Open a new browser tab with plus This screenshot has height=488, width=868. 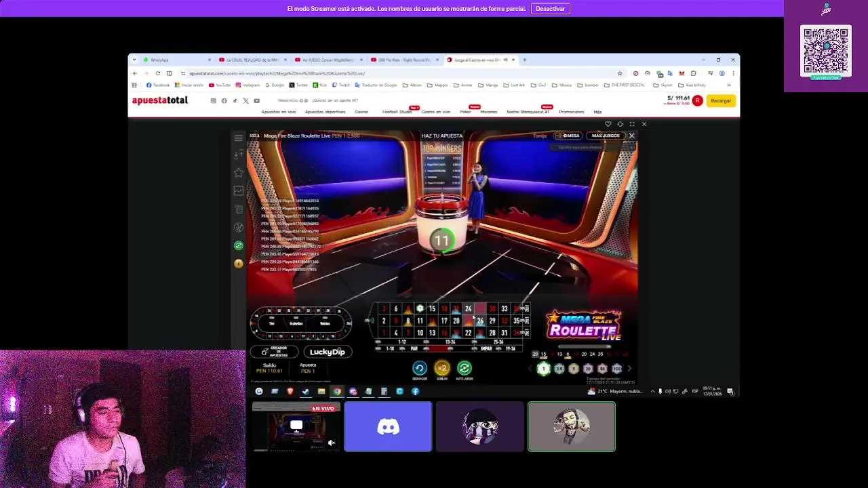pos(524,60)
